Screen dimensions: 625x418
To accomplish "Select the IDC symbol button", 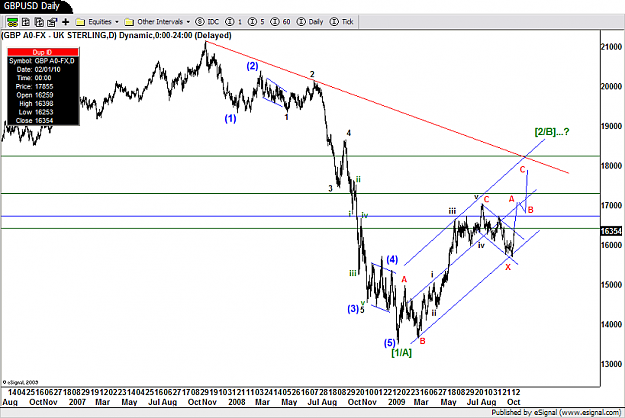I will click(207, 22).
